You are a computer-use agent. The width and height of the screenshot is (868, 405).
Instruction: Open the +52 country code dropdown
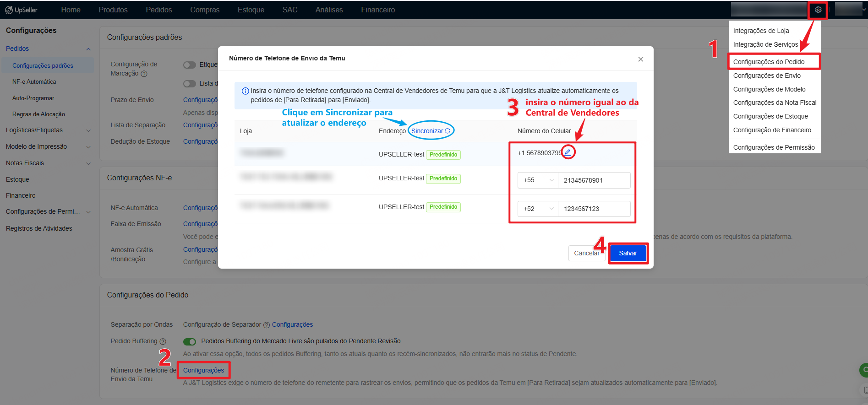538,209
